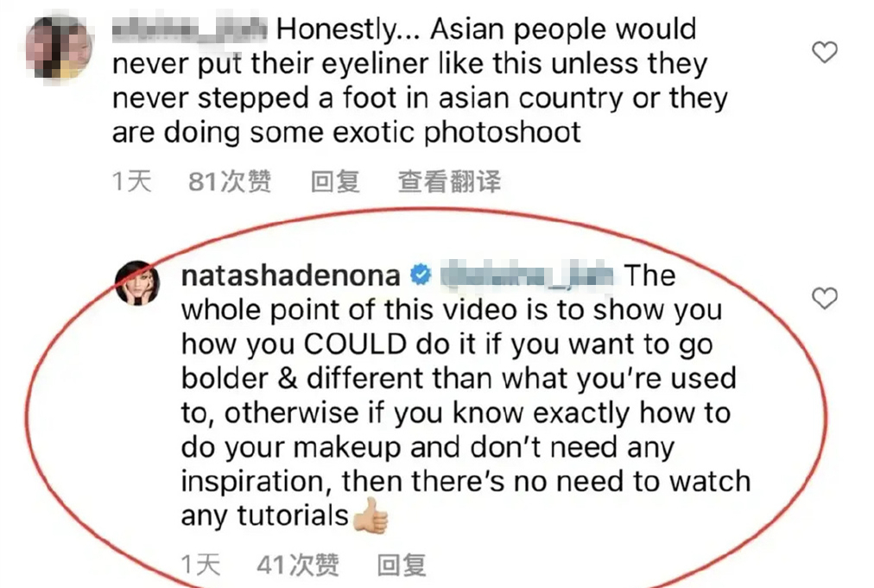Click the thumbs up emoji after 'any tutorials'
The height and width of the screenshot is (588, 874).
tap(370, 515)
